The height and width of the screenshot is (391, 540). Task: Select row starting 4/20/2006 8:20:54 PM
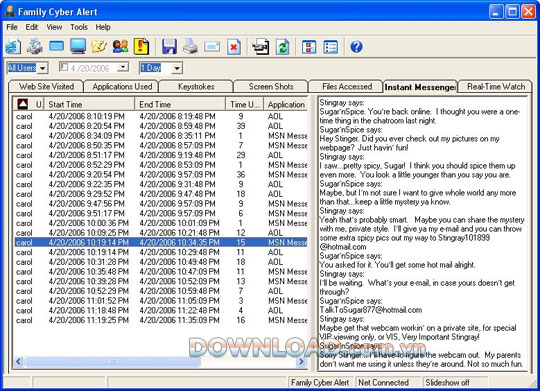point(160,126)
